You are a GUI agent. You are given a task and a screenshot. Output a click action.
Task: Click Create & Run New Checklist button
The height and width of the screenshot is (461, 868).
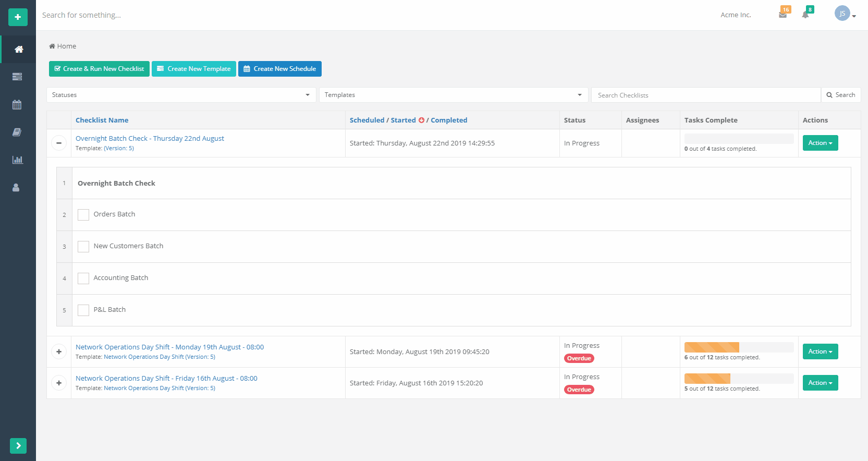(99, 69)
